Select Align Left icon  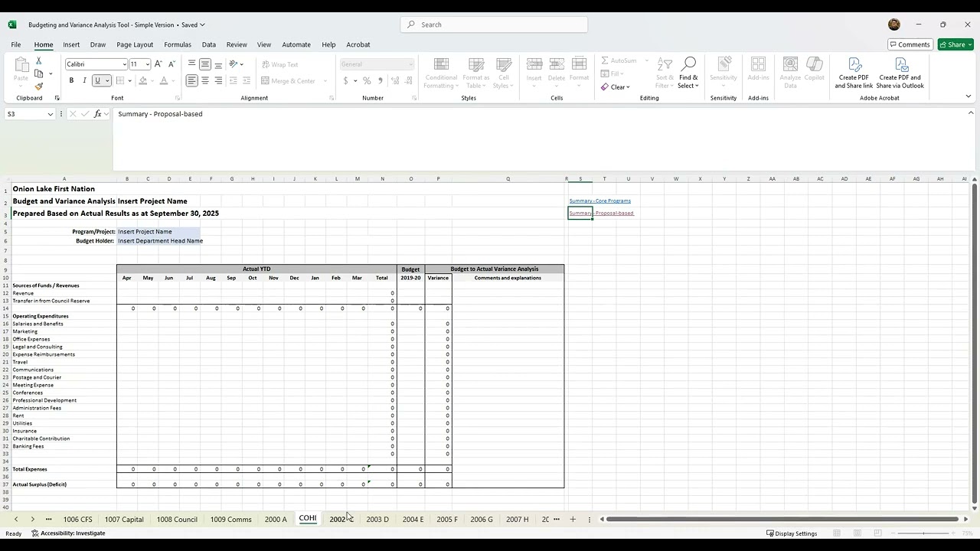(192, 80)
